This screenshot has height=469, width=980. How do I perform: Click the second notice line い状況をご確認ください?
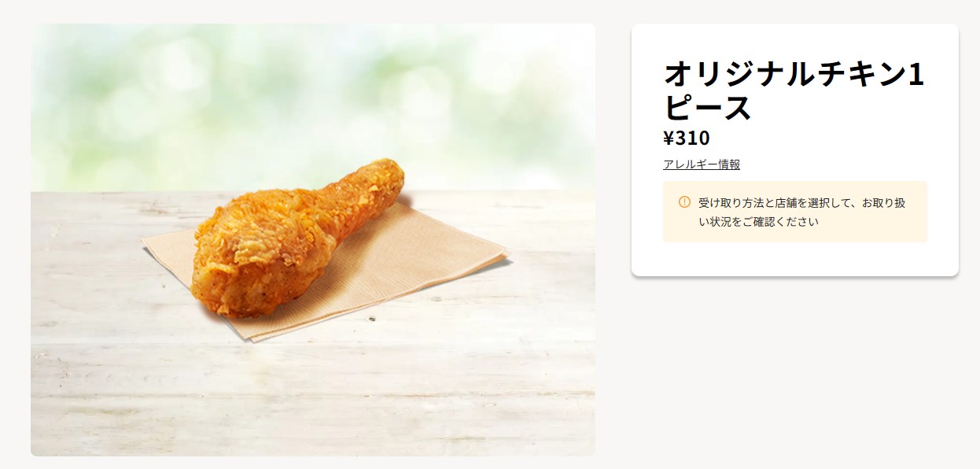point(758,222)
